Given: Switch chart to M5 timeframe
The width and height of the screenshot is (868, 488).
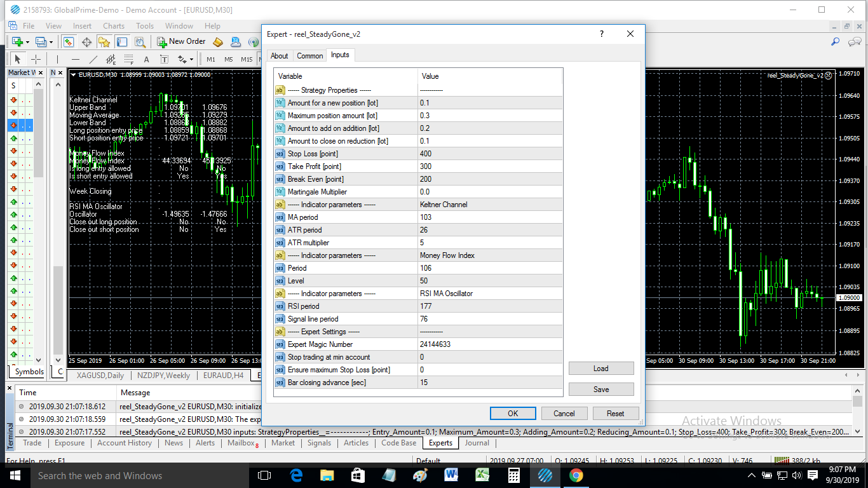Looking at the screenshot, I should click(229, 59).
